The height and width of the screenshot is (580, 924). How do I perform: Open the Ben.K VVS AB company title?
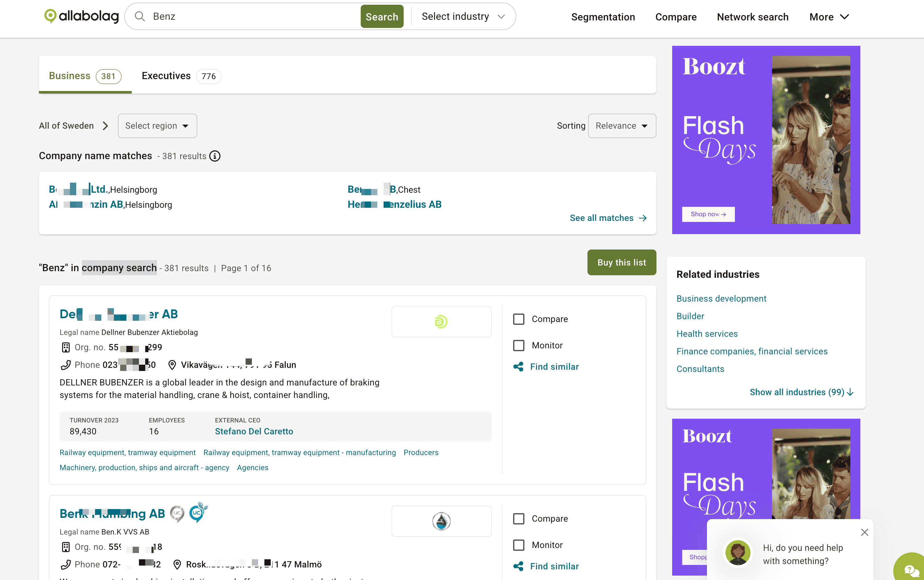[112, 514]
